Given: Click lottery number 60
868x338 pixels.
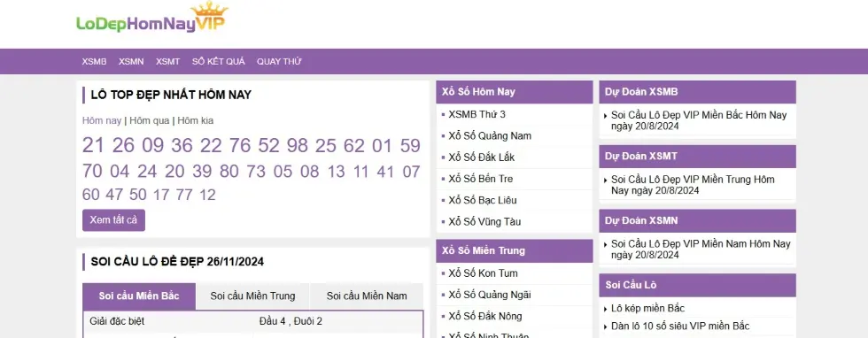Looking at the screenshot, I should point(90,195).
